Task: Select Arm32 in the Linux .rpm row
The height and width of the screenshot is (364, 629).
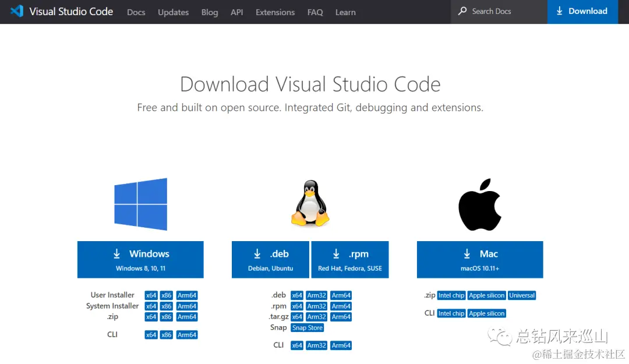Action: click(316, 306)
